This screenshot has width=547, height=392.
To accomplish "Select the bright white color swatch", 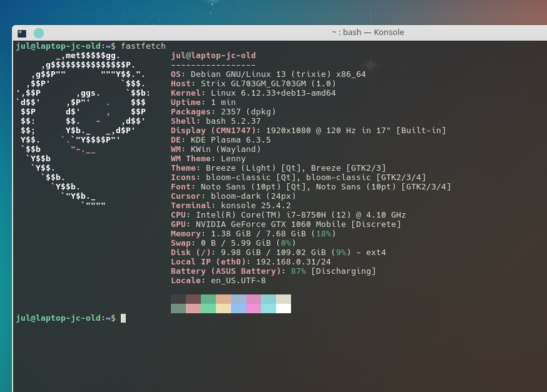I will [x=284, y=308].
